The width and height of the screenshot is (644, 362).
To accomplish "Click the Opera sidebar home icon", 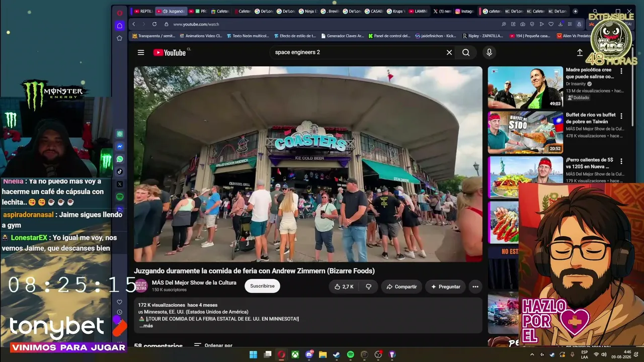I will (119, 26).
